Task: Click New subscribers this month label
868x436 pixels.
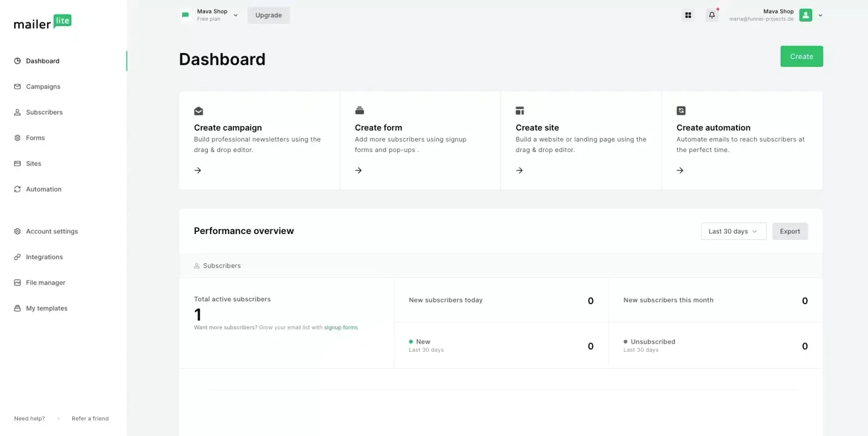Action: point(668,300)
